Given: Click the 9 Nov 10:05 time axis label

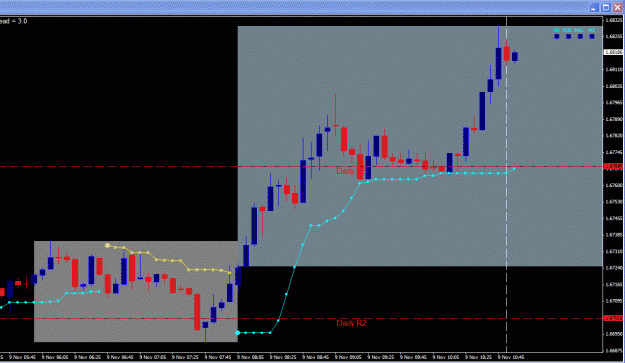Looking at the screenshot, I should [x=446, y=357].
